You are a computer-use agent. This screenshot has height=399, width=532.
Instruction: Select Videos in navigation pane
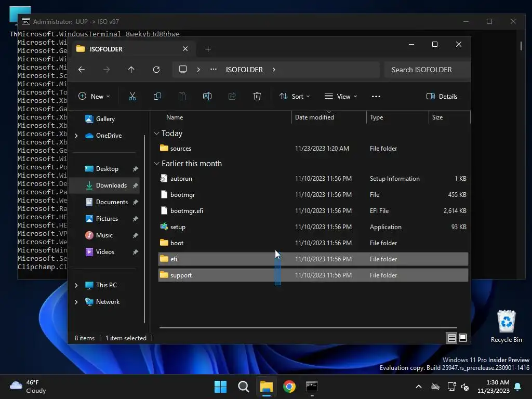(105, 252)
